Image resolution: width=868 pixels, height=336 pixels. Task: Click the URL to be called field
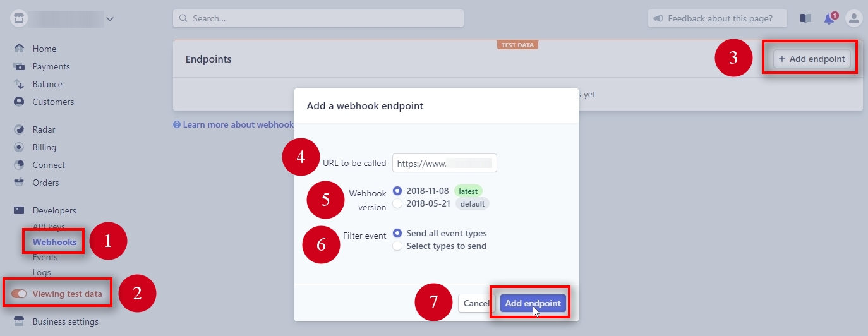click(x=444, y=163)
